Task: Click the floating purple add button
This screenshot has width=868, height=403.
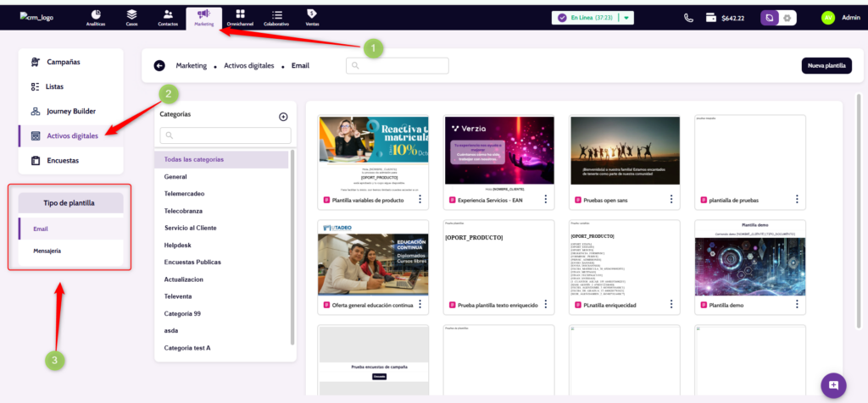Action: pos(833,384)
